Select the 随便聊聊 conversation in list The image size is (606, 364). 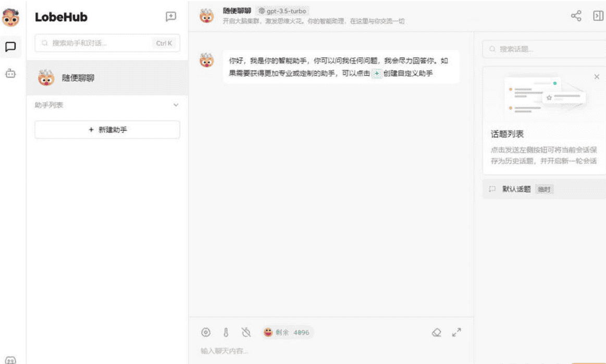(107, 78)
